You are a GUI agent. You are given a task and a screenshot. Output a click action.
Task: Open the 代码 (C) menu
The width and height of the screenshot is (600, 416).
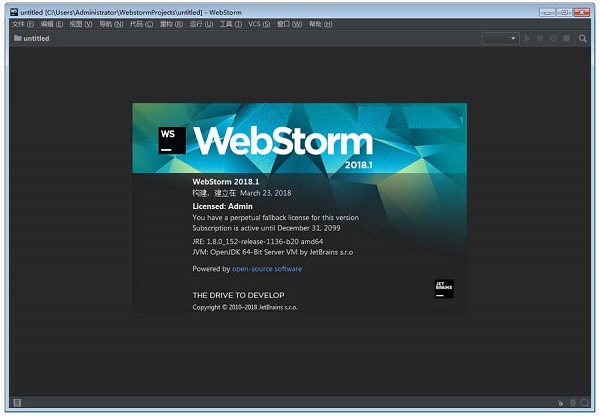point(141,24)
